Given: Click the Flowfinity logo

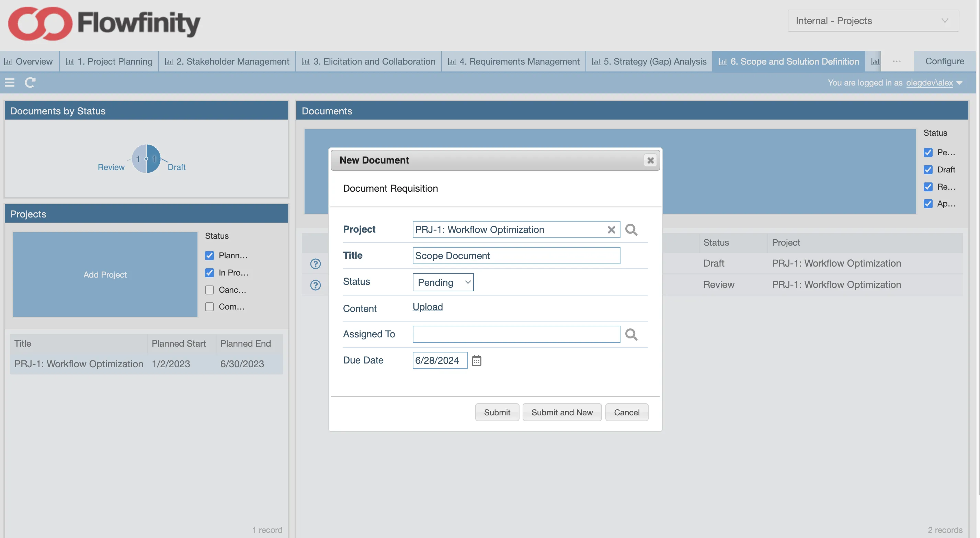Looking at the screenshot, I should 103,24.
